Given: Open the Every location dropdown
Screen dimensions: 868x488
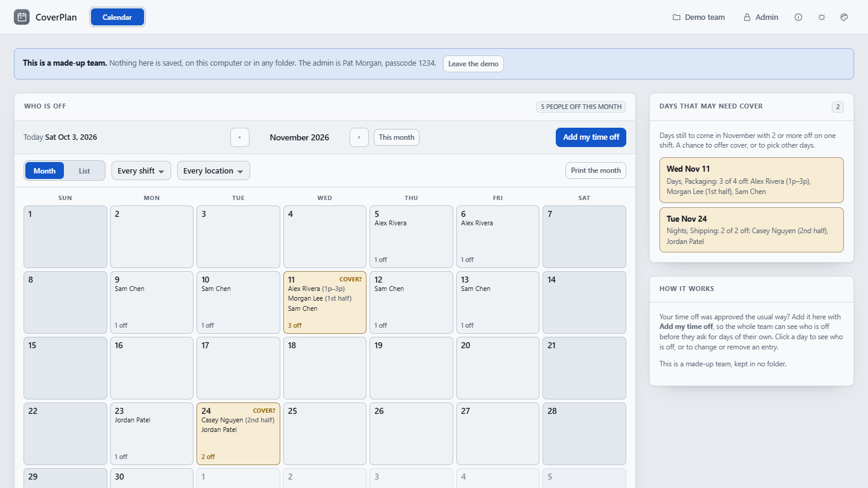Looking at the screenshot, I should tap(213, 170).
